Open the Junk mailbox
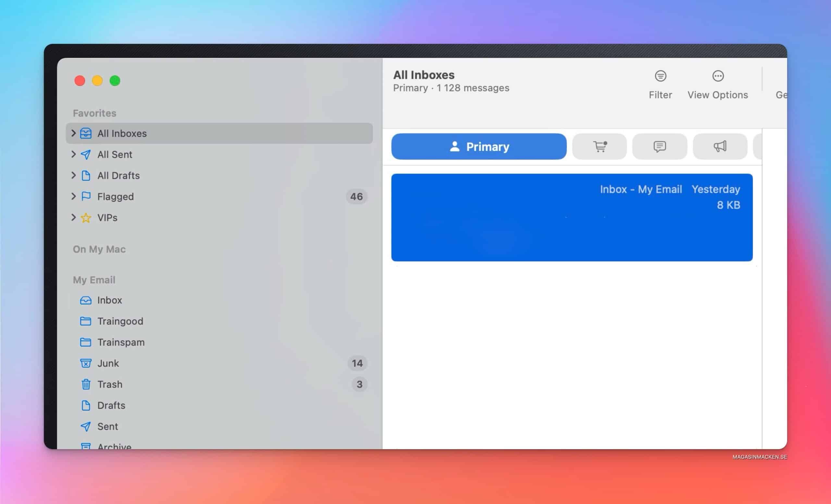 click(x=219, y=363)
